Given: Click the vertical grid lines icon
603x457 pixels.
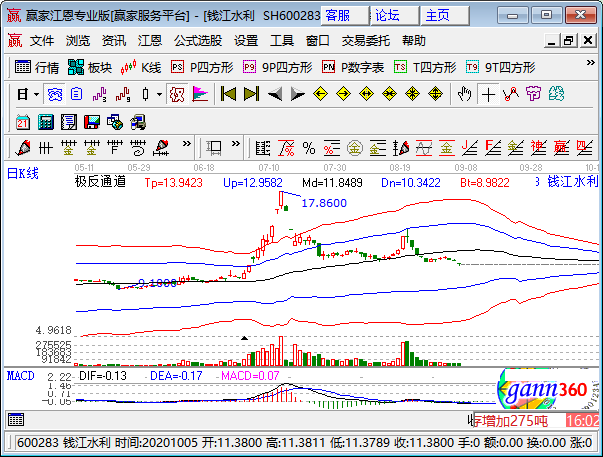Looking at the screenshot, I should (x=46, y=148).
